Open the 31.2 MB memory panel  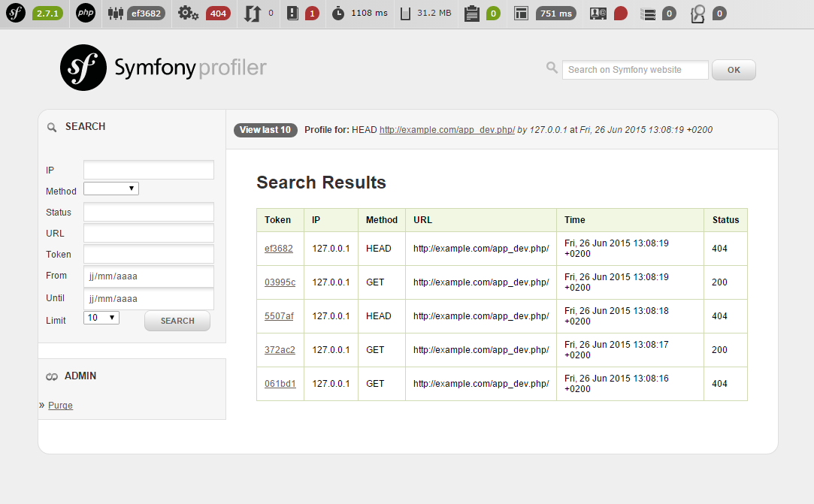[434, 13]
